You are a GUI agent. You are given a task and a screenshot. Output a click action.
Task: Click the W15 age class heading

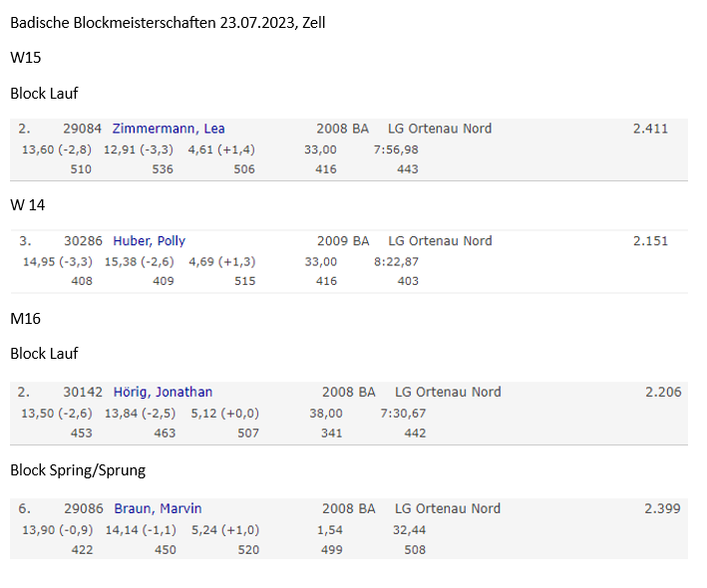(x=25, y=58)
